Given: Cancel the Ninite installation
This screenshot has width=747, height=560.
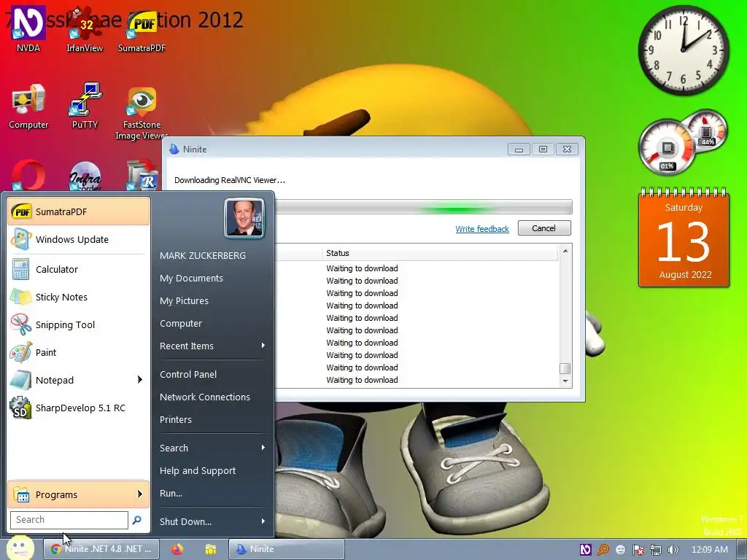Looking at the screenshot, I should pyautogui.click(x=544, y=228).
